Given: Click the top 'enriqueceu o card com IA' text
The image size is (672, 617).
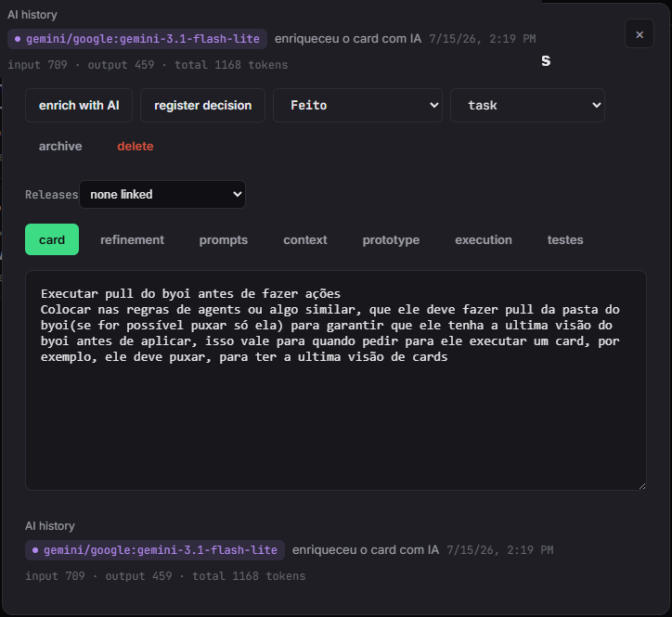Looking at the screenshot, I should point(348,39).
